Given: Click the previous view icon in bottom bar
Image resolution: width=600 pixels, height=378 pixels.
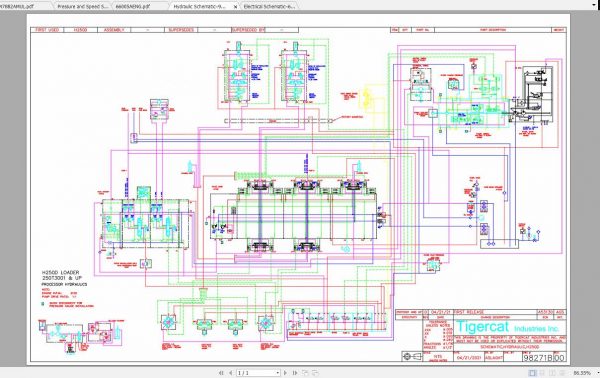Looking at the screenshot, I should point(305,373).
